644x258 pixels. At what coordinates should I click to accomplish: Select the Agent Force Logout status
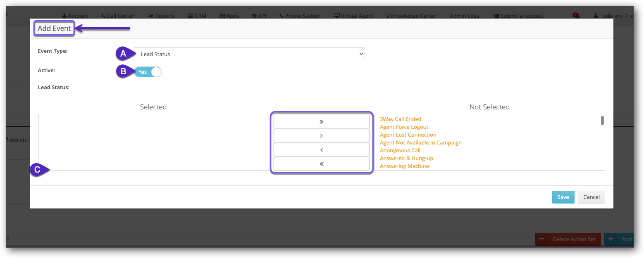point(404,127)
